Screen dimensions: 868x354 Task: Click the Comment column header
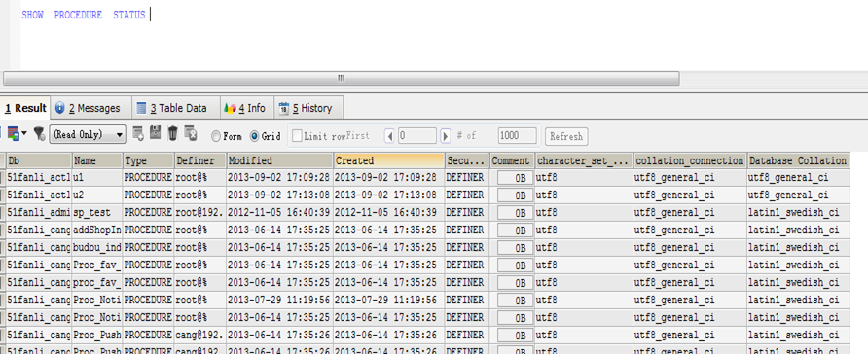(x=512, y=160)
